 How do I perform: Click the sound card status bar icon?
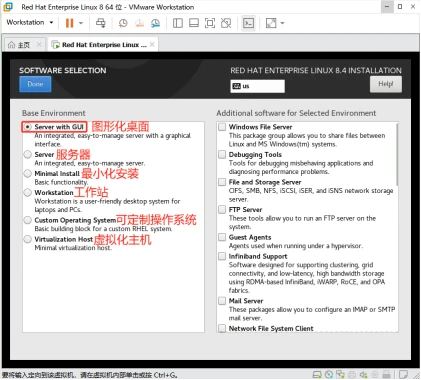pyautogui.click(x=364, y=375)
